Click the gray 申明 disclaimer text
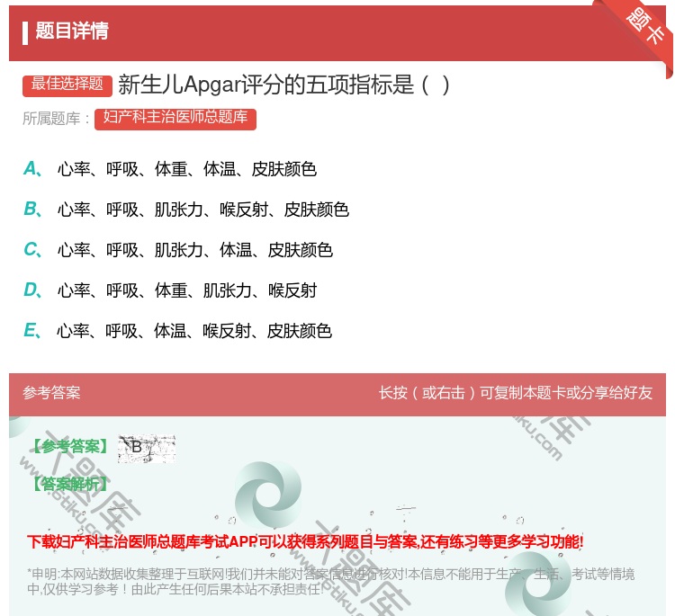 tap(330, 582)
